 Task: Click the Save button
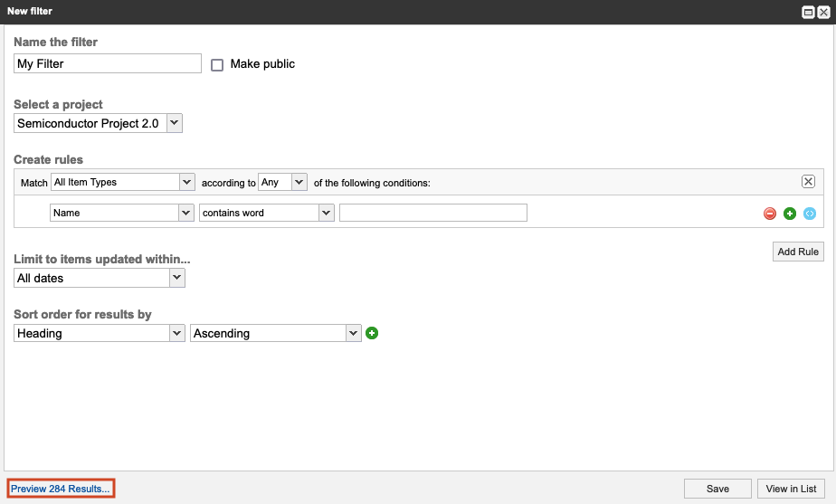717,489
